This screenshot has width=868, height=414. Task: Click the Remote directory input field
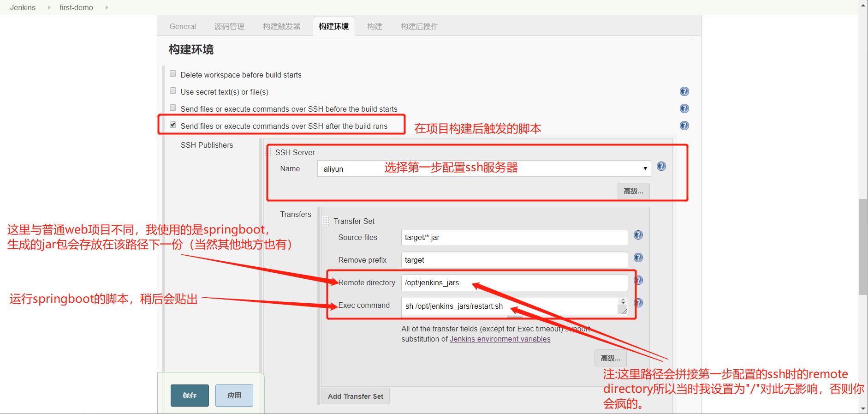tap(514, 283)
